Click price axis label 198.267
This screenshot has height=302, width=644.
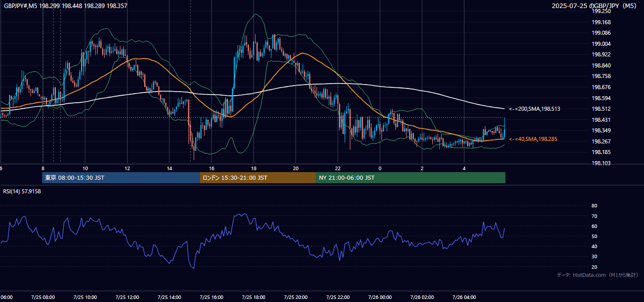click(x=601, y=141)
